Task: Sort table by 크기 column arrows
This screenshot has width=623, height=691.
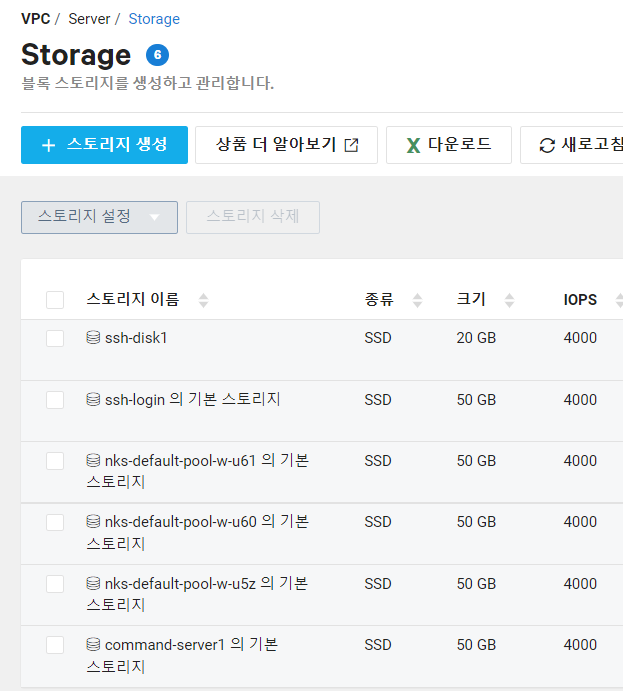Action: point(509,300)
